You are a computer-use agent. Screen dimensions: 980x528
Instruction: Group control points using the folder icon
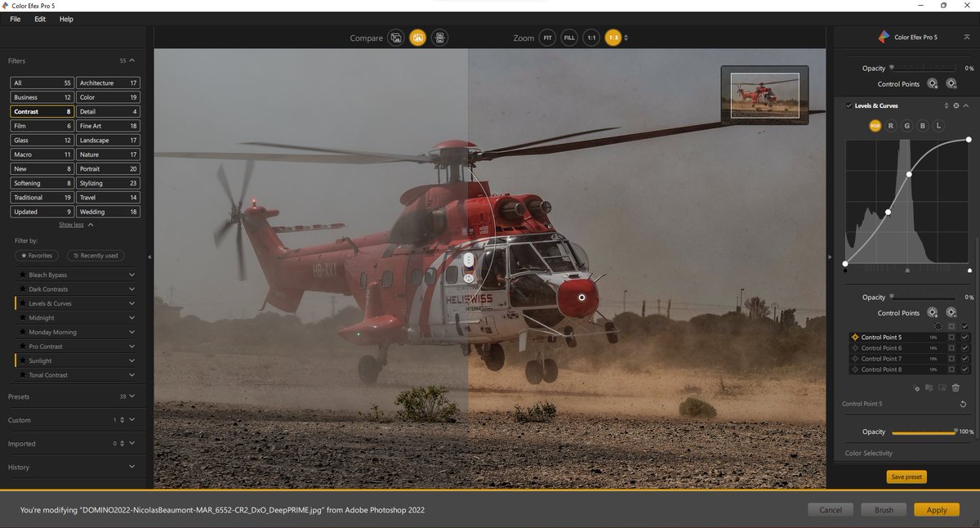929,387
